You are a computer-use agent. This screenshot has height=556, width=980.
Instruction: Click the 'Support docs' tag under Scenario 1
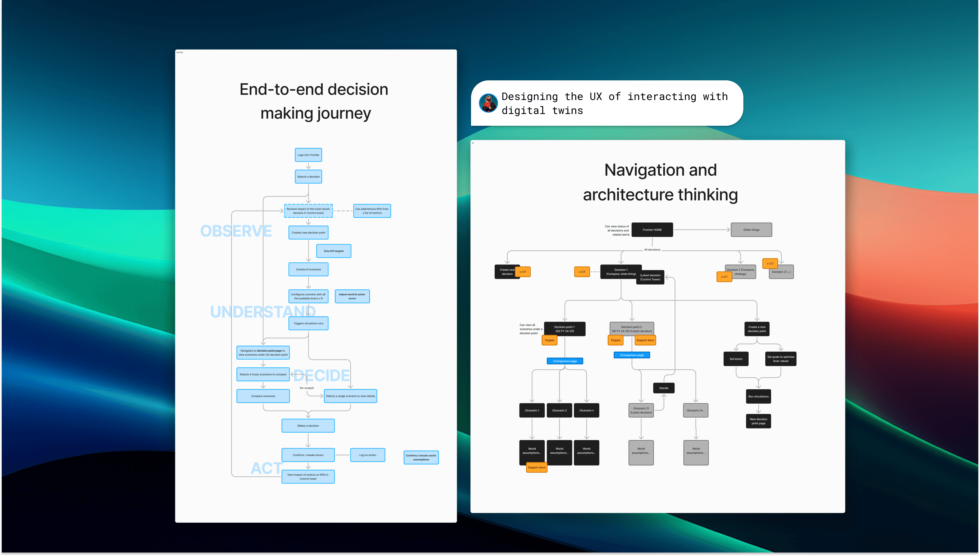(x=536, y=468)
